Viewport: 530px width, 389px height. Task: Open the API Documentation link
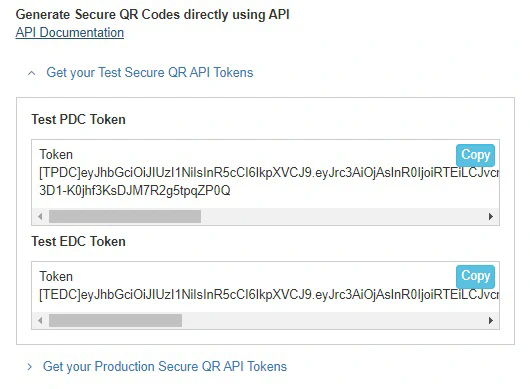pyautogui.click(x=70, y=33)
